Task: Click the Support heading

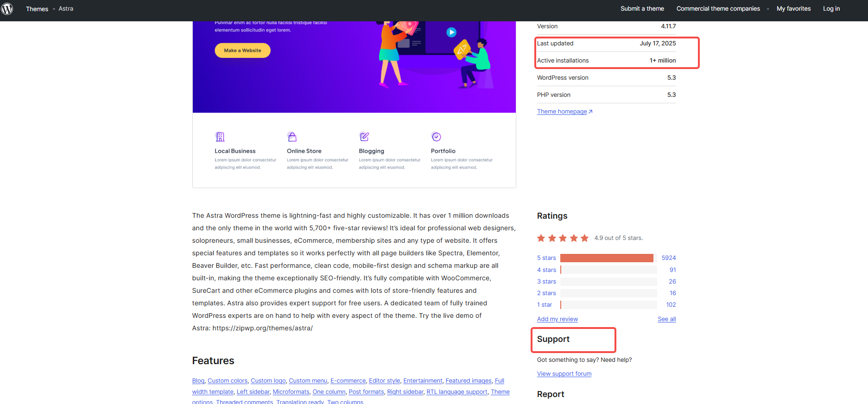Action: (553, 339)
